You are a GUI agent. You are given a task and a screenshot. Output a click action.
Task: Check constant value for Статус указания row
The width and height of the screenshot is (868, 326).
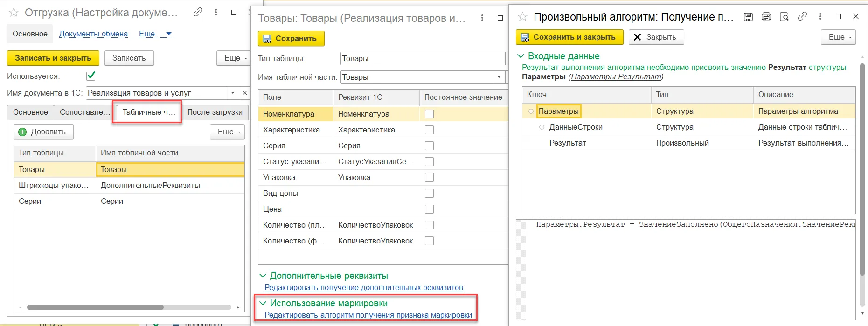[430, 161]
